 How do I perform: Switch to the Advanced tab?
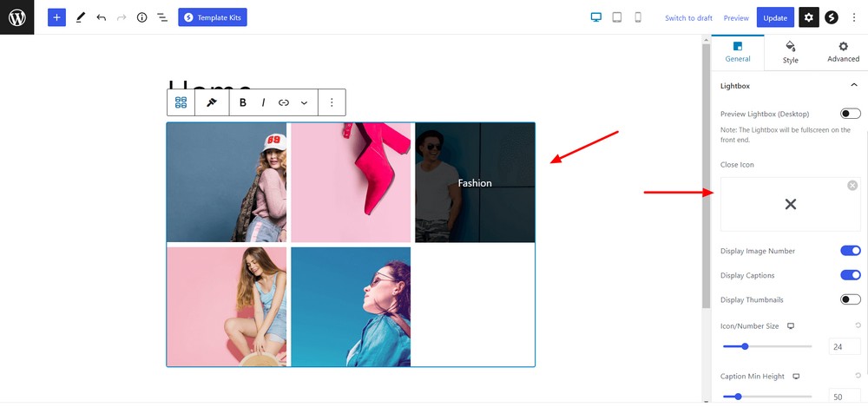click(x=843, y=52)
